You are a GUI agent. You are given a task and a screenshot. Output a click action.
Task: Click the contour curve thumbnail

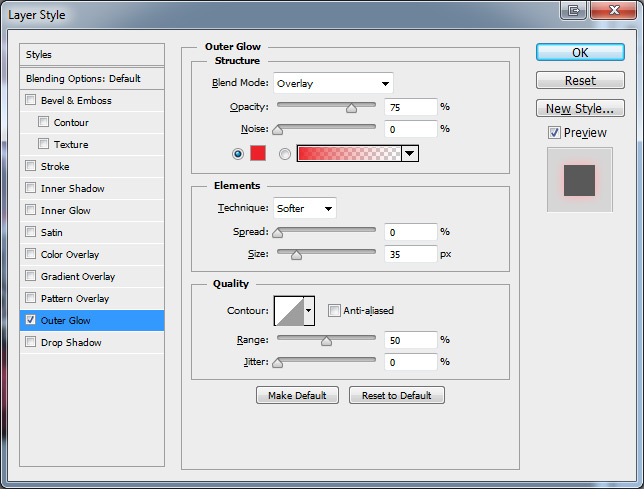[288, 312]
